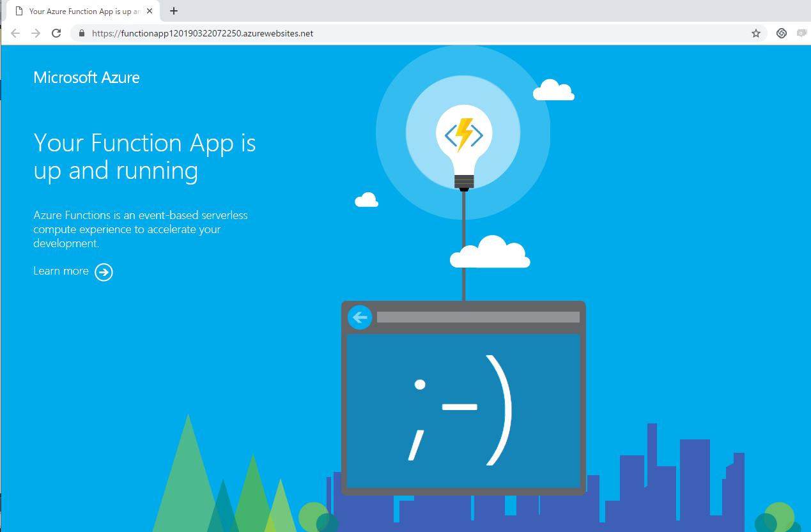Screen dimensions: 811x532
Task: Open the Learn more link
Action: tap(61, 271)
